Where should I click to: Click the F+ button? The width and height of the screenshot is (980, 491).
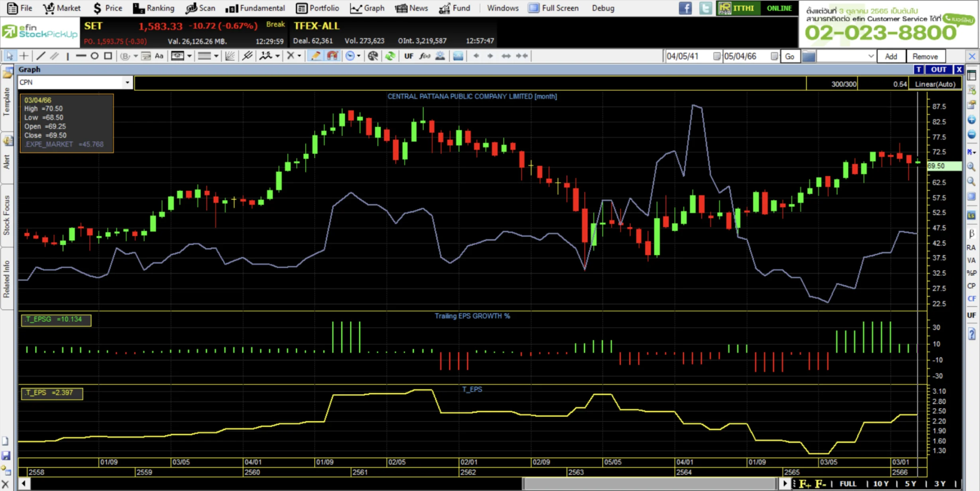[x=805, y=483]
